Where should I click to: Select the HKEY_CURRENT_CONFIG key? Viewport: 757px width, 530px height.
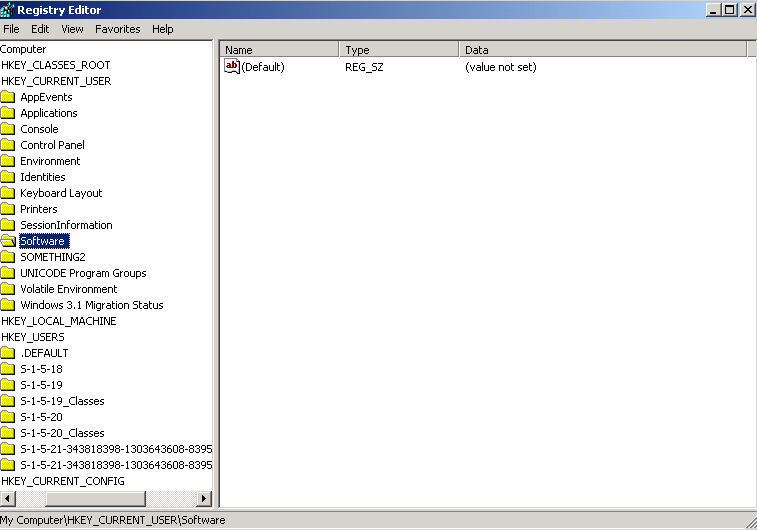(62, 481)
